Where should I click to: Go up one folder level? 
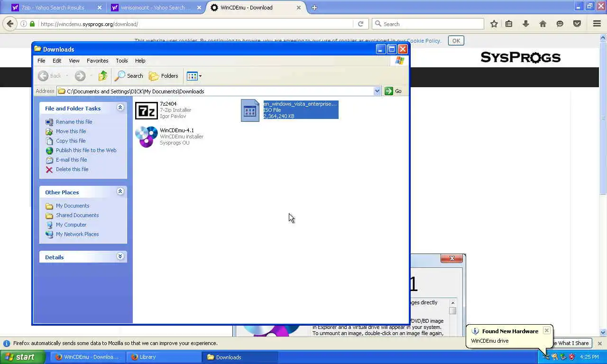pyautogui.click(x=103, y=76)
